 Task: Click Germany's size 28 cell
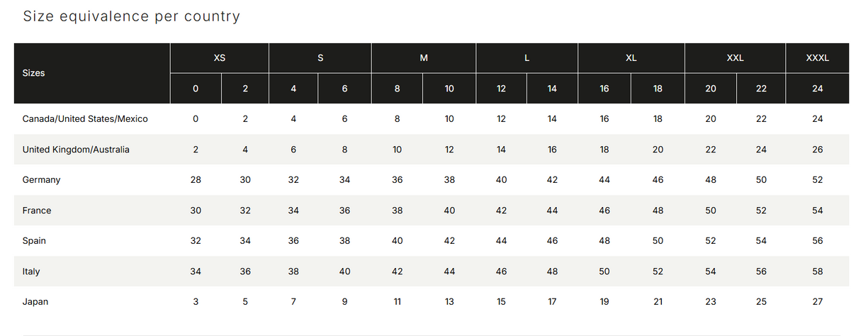pos(196,180)
